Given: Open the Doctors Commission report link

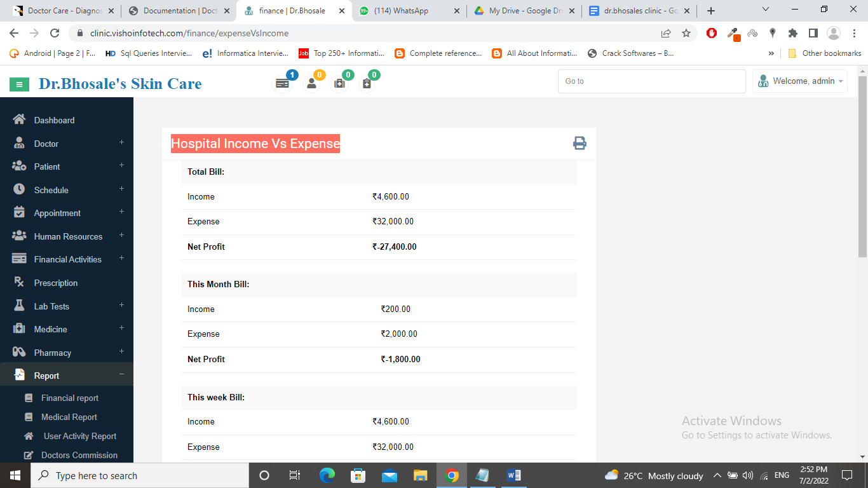Looking at the screenshot, I should (x=79, y=455).
